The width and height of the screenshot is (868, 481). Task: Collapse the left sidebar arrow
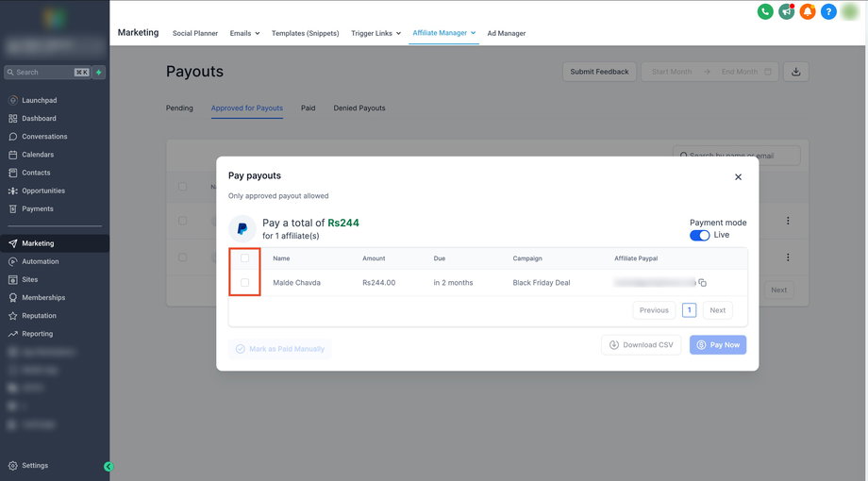108,466
